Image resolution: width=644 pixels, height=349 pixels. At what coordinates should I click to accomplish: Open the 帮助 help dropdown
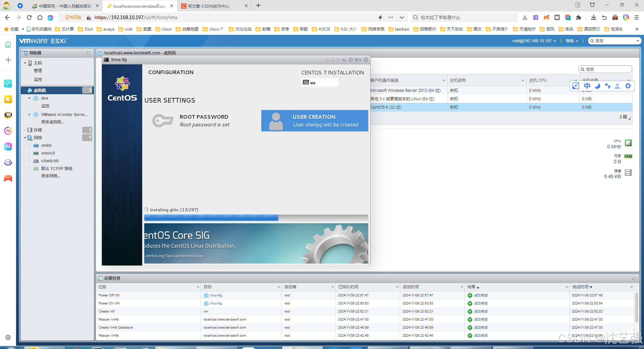[x=572, y=41]
